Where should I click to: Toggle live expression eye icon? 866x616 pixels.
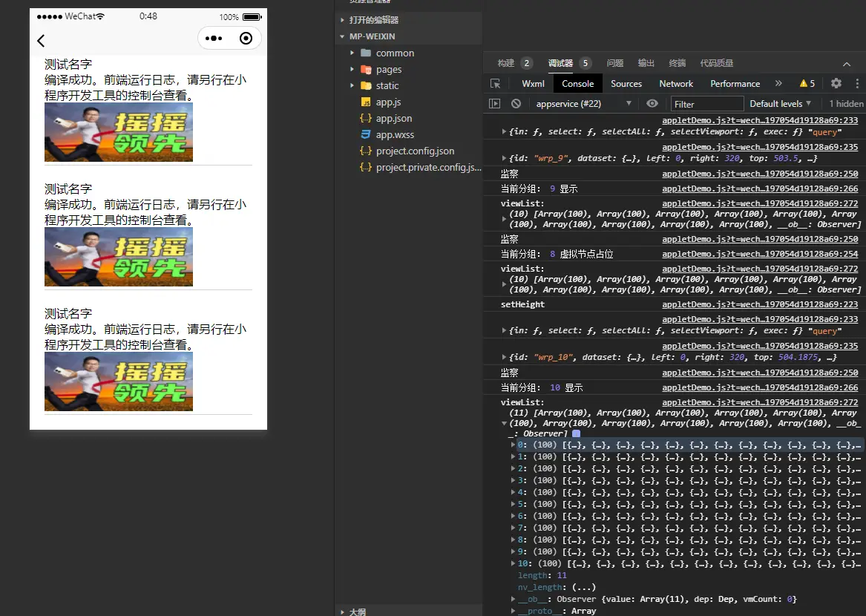point(652,103)
